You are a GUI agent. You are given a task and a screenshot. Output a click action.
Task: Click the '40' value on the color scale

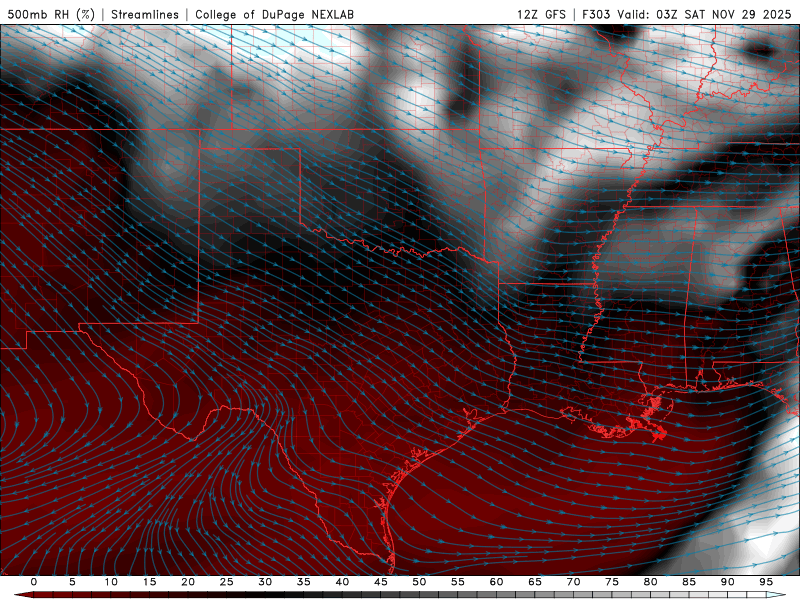tap(342, 582)
